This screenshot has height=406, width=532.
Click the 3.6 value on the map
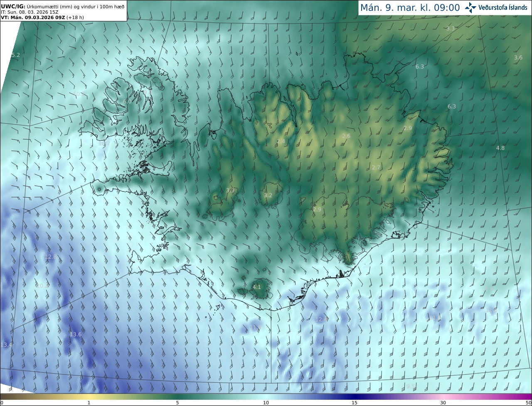(x=518, y=58)
